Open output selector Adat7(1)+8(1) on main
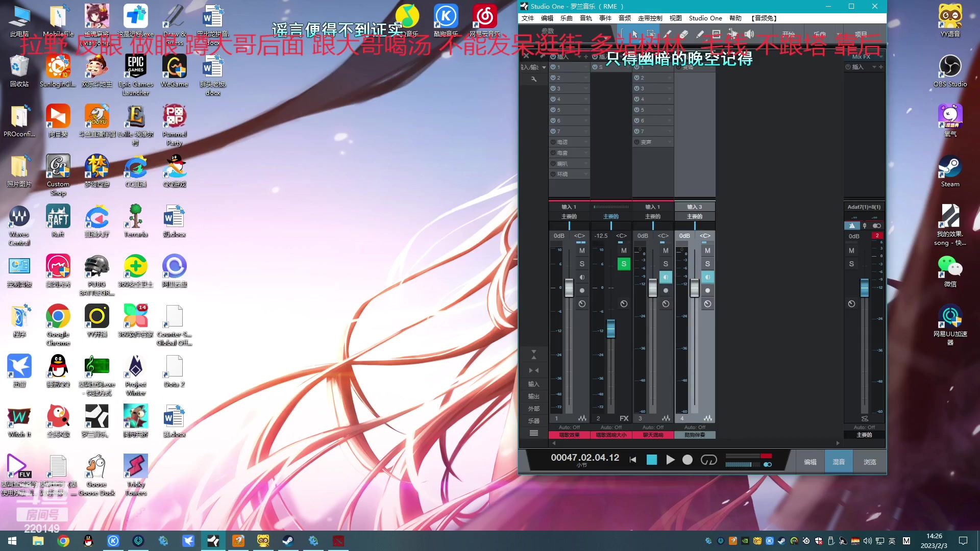The width and height of the screenshot is (980, 551). click(x=864, y=207)
